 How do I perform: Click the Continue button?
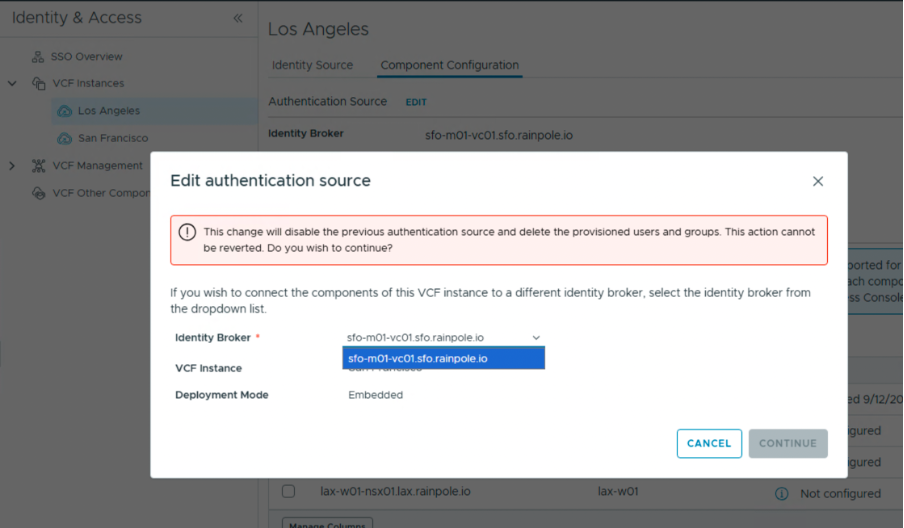(x=788, y=443)
